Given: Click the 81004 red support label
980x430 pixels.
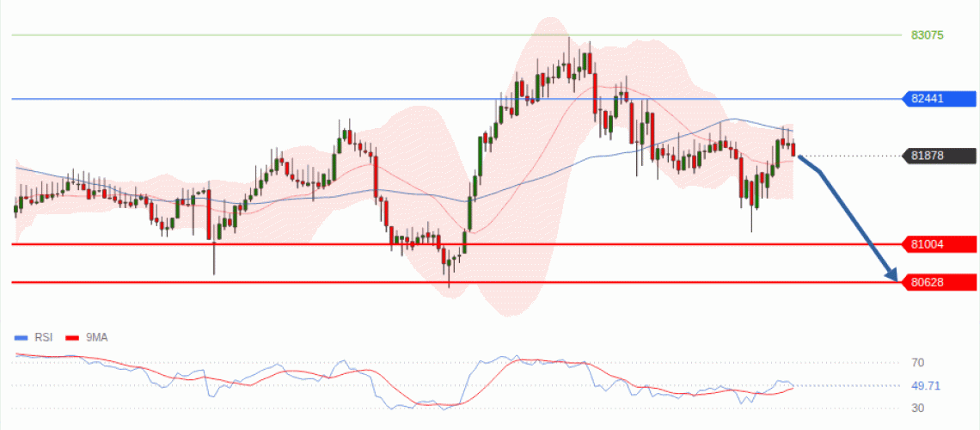Looking at the screenshot, I should coord(940,244).
